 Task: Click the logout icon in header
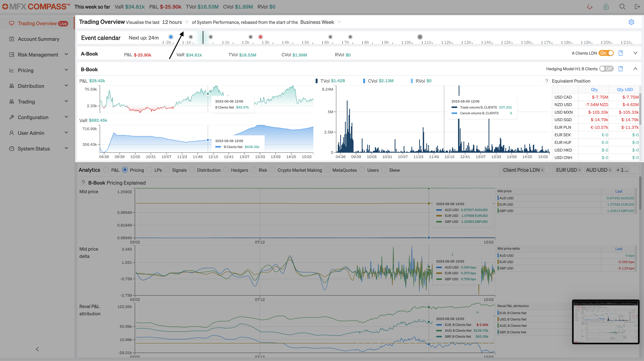click(x=637, y=7)
